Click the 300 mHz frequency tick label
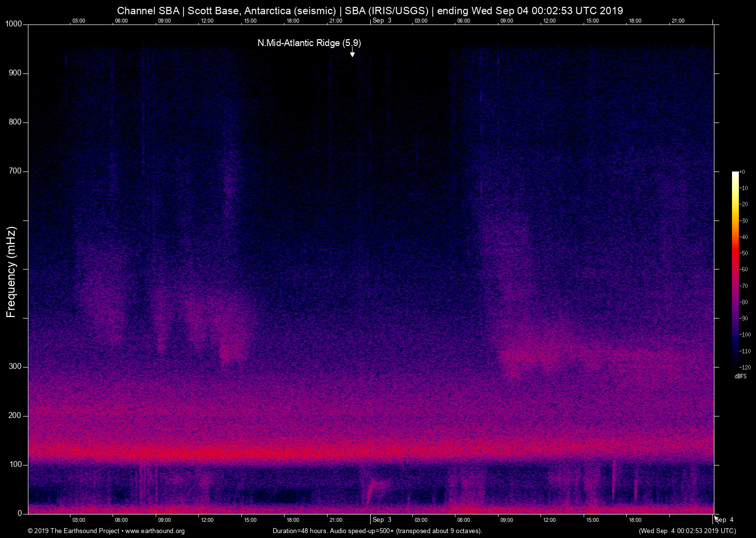 pyautogui.click(x=15, y=367)
